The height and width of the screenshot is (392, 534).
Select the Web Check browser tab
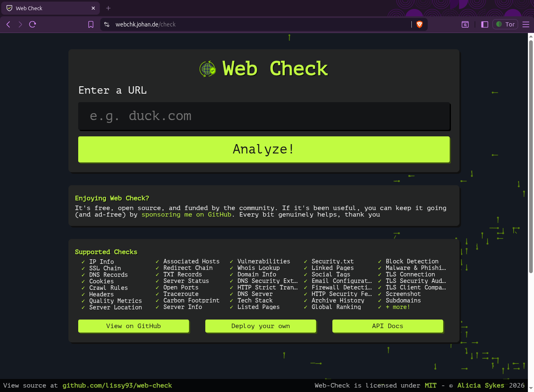pos(51,8)
